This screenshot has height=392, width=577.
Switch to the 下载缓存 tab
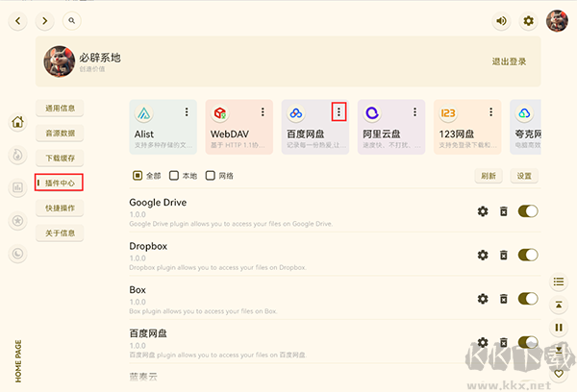[x=60, y=159]
